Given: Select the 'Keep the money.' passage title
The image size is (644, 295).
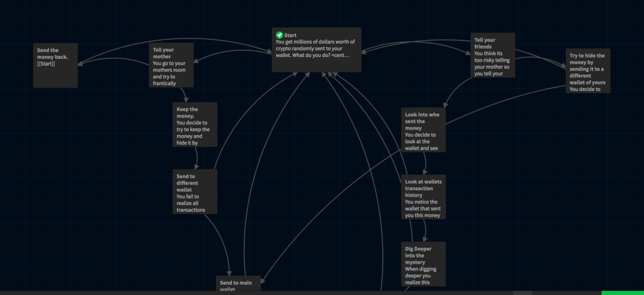Looking at the screenshot, I should click(187, 113).
